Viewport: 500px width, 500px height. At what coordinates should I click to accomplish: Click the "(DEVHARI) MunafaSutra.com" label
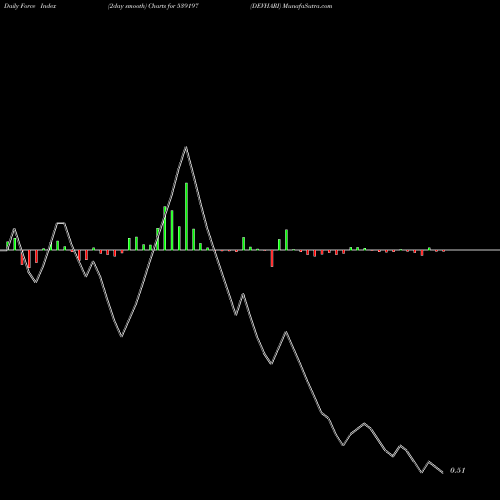tap(291, 6)
